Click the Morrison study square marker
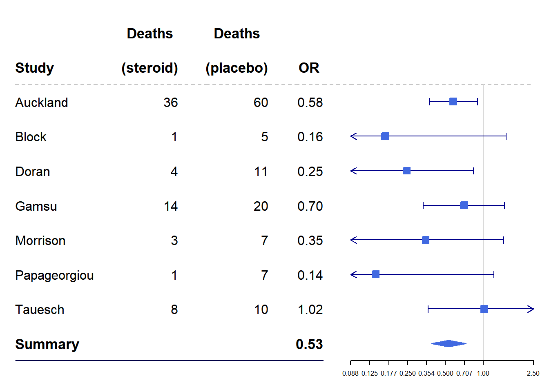The width and height of the screenshot is (549, 392). click(426, 240)
